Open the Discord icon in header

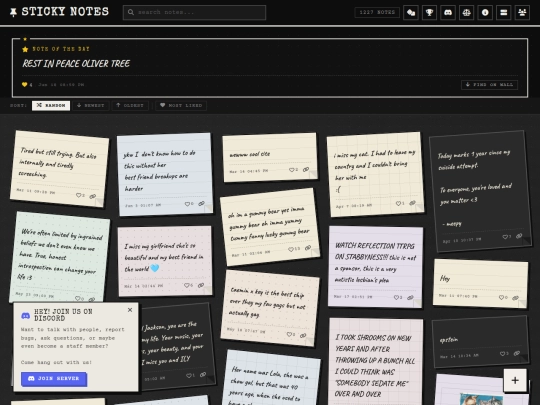click(x=448, y=12)
